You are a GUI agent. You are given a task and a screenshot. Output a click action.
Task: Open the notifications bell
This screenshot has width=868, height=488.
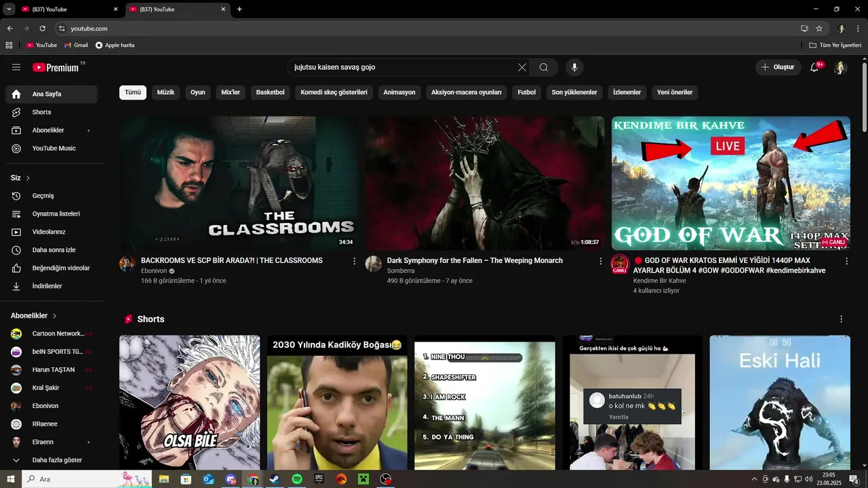coord(814,67)
